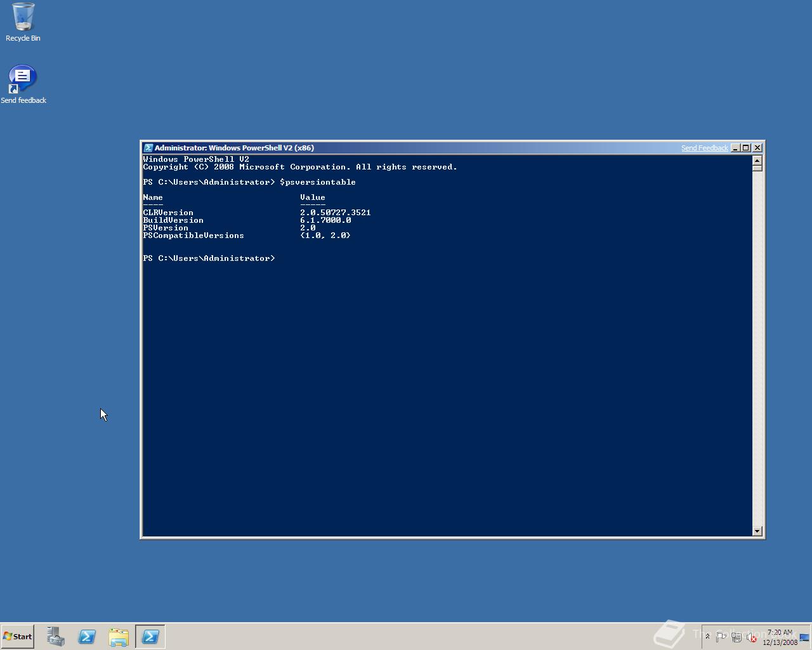This screenshot has height=650, width=812.
Task: Select the active PowerShell taskbar button
Action: [150, 637]
